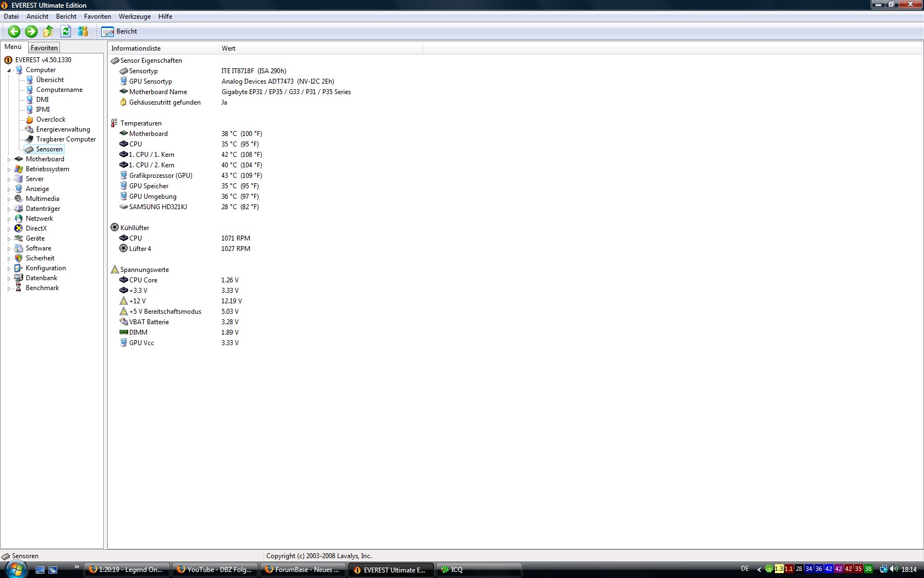Switch to the ForumBase taskbar window
Viewport: 924px width, 578px height.
pyautogui.click(x=302, y=570)
